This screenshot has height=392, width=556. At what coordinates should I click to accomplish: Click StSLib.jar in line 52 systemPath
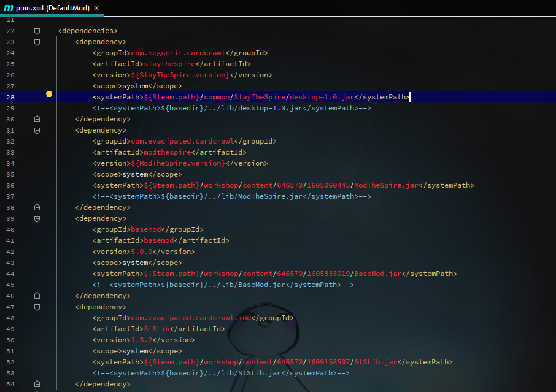tap(376, 361)
